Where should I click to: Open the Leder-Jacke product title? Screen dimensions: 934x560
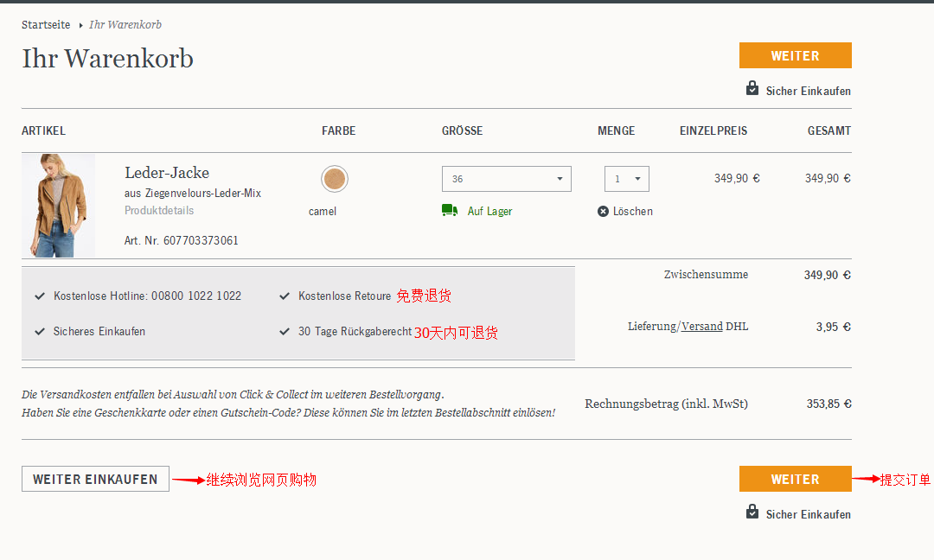click(167, 173)
